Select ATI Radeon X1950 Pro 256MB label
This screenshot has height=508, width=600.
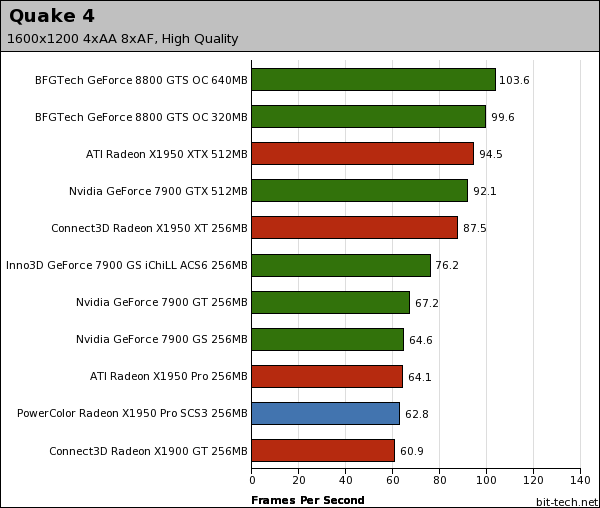169,376
